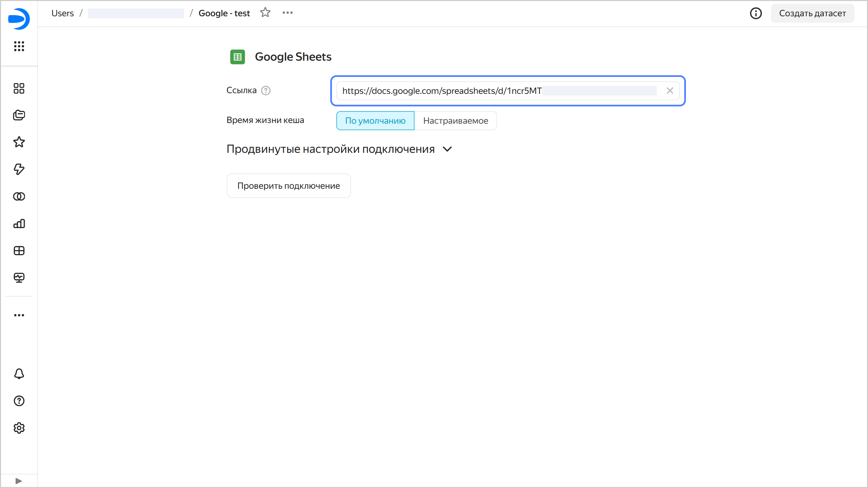The width and height of the screenshot is (868, 488).
Task: Open charts bar graph icon
Action: click(x=19, y=224)
